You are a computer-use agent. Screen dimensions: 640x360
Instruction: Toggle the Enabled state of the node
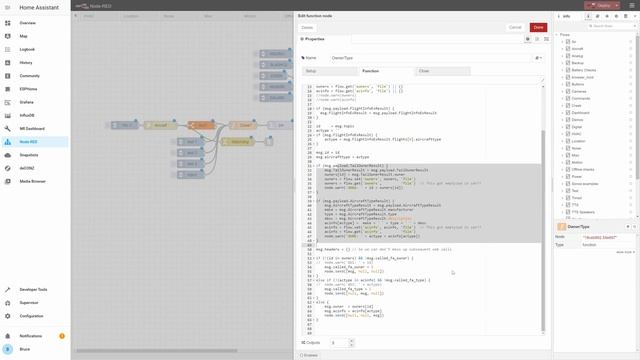point(309,356)
